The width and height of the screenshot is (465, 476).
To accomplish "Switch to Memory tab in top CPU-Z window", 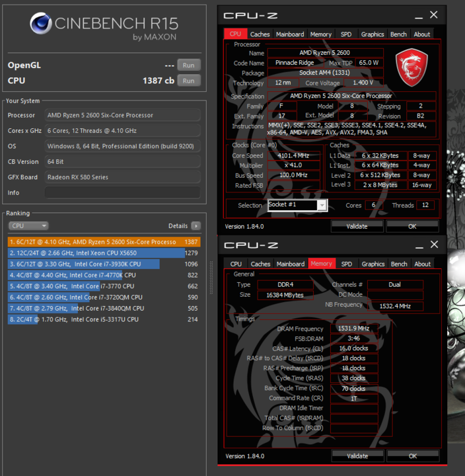I will click(x=321, y=34).
